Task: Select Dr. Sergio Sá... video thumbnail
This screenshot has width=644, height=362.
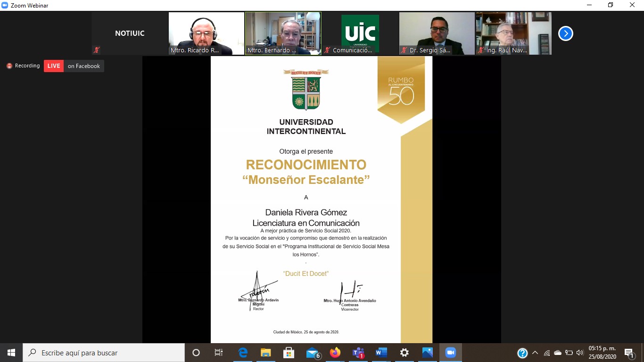Action: point(437,33)
